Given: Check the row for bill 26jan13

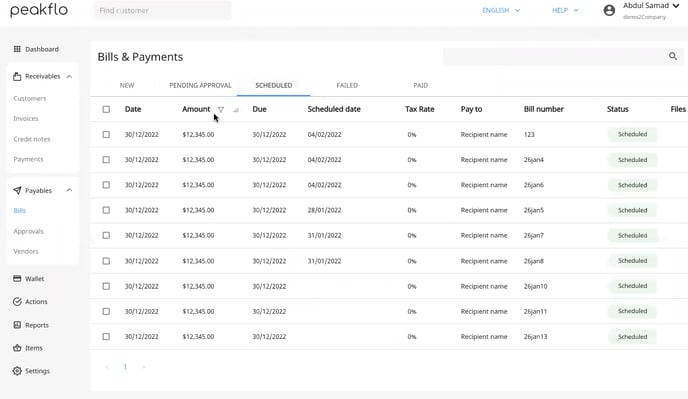Looking at the screenshot, I should click(x=106, y=337).
